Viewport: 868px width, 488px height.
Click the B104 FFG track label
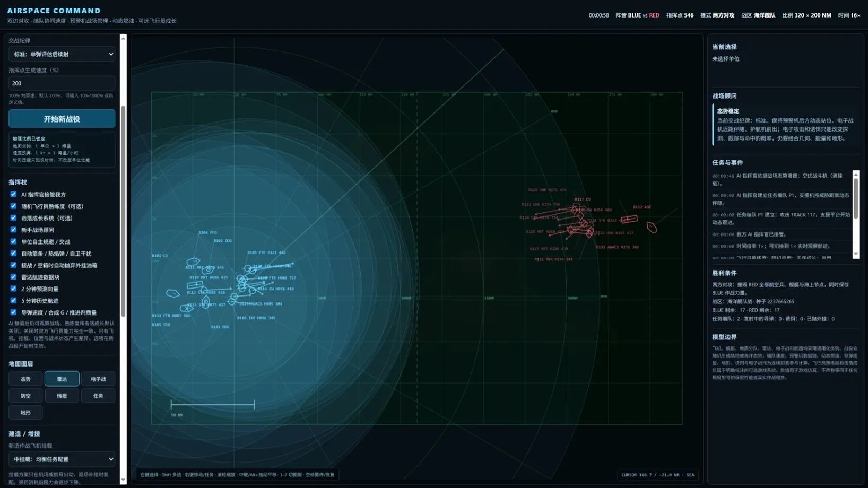[207, 232]
